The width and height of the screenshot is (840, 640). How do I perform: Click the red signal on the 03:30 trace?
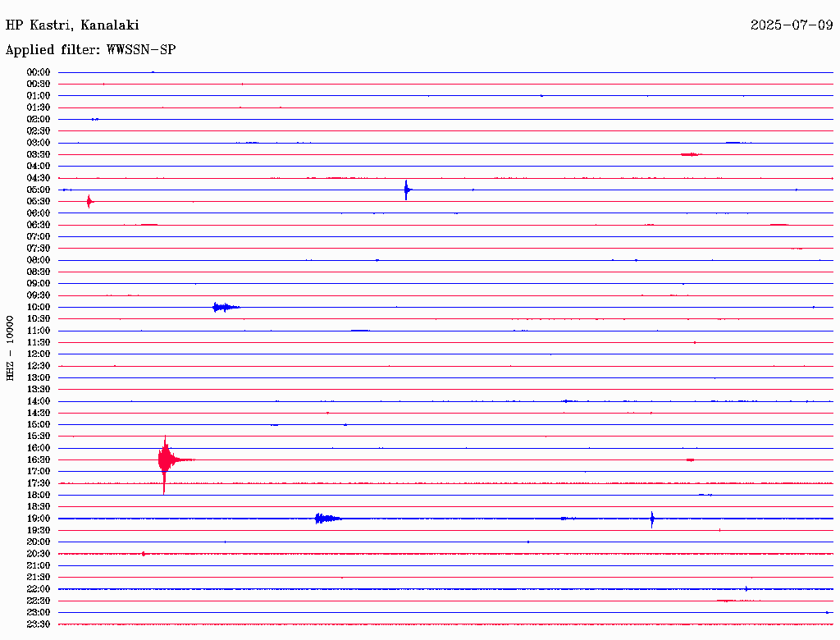click(x=691, y=154)
